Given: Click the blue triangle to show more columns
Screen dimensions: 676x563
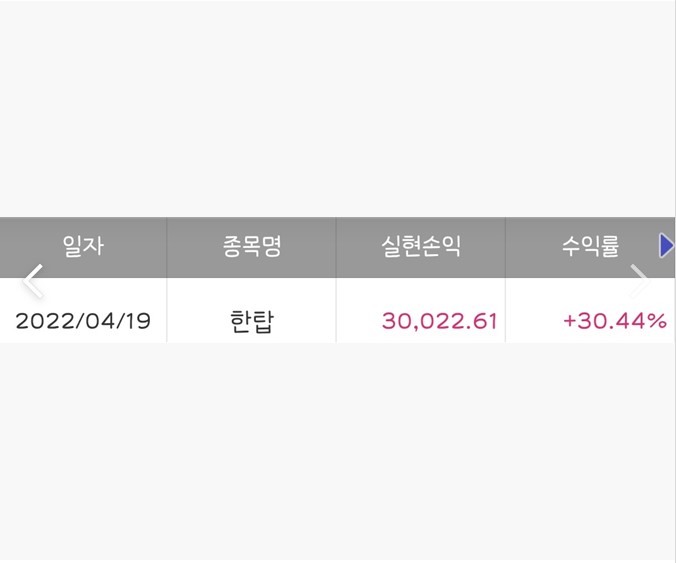Looking at the screenshot, I should (666, 245).
